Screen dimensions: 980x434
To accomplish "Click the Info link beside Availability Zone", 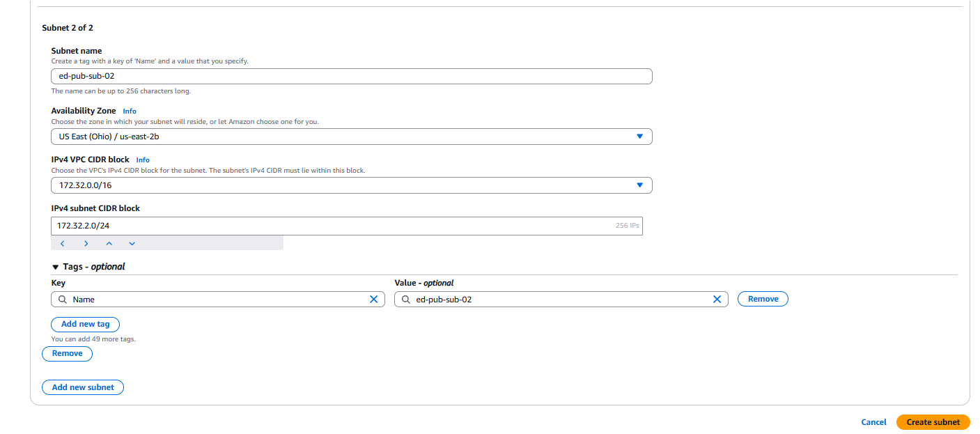I will [x=130, y=111].
